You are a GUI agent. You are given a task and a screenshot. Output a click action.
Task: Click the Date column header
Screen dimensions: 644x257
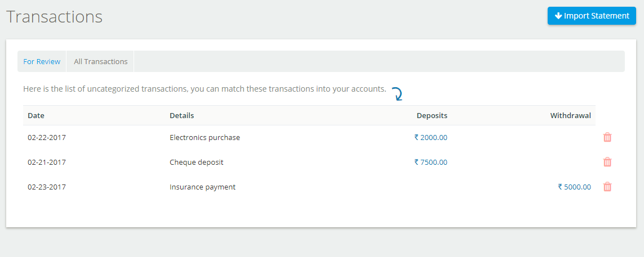tap(36, 116)
